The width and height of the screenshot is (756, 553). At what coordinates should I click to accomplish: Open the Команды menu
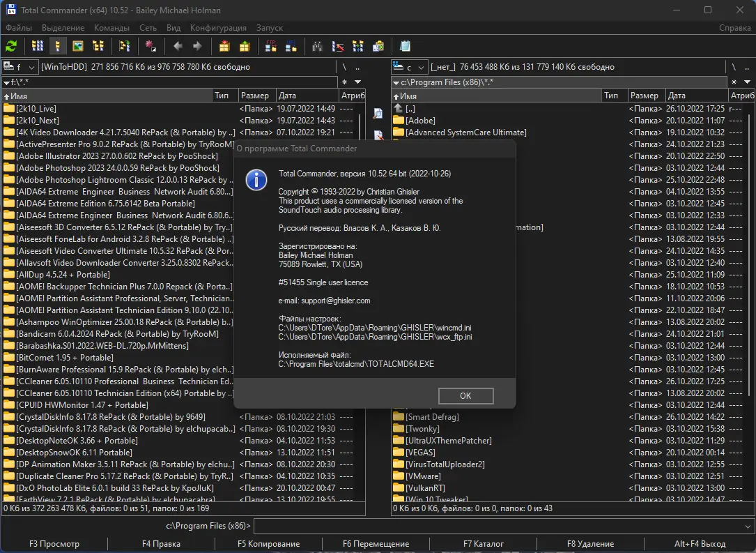tap(111, 28)
